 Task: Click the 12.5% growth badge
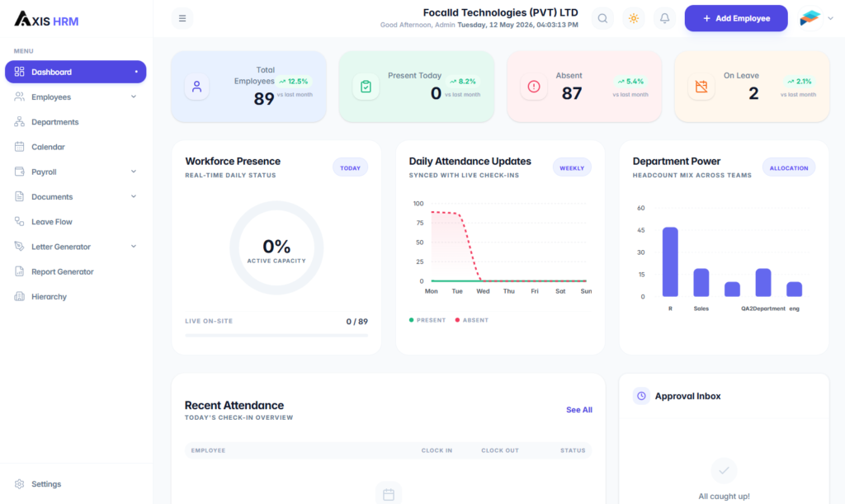point(294,82)
